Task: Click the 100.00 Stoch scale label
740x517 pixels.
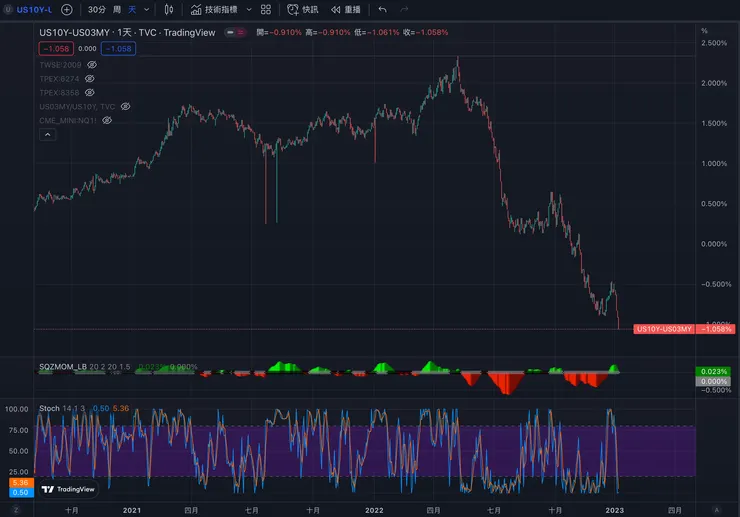Action: 17,409
